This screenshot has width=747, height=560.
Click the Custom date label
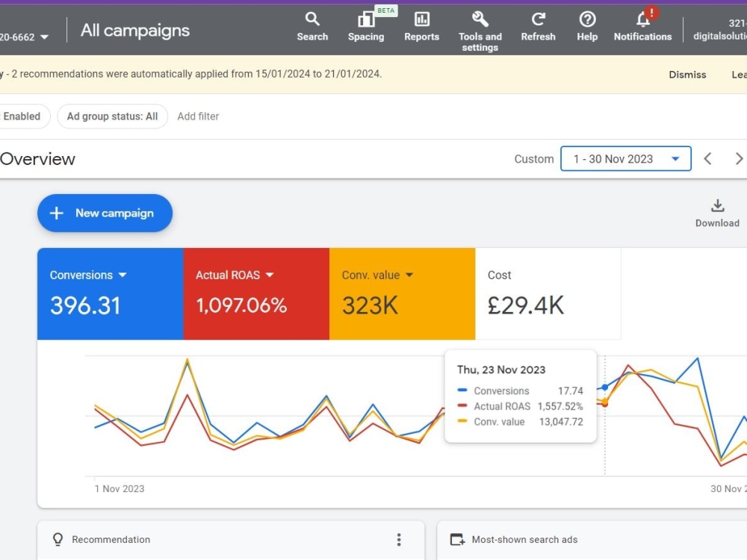pyautogui.click(x=533, y=159)
